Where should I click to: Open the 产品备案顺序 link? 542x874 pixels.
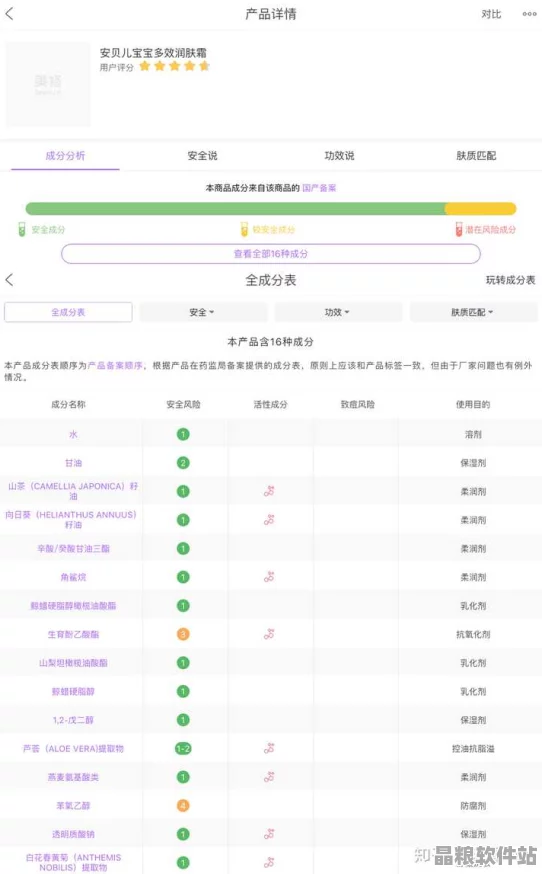click(115, 366)
